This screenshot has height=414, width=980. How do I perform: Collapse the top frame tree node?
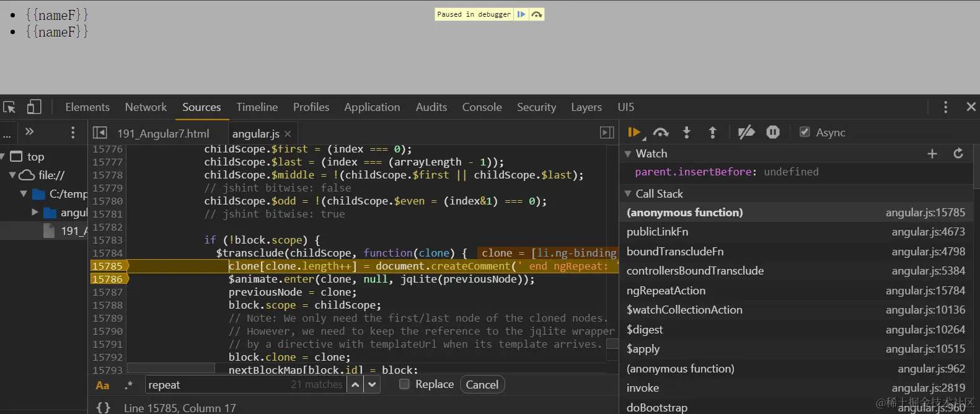coord(2,157)
